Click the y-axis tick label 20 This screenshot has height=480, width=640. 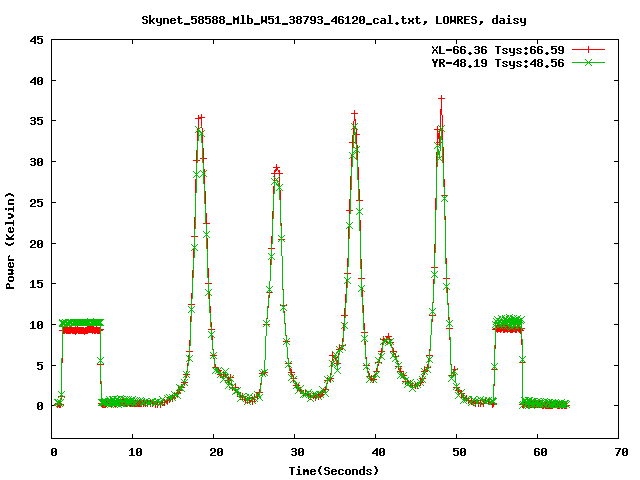tap(36, 243)
